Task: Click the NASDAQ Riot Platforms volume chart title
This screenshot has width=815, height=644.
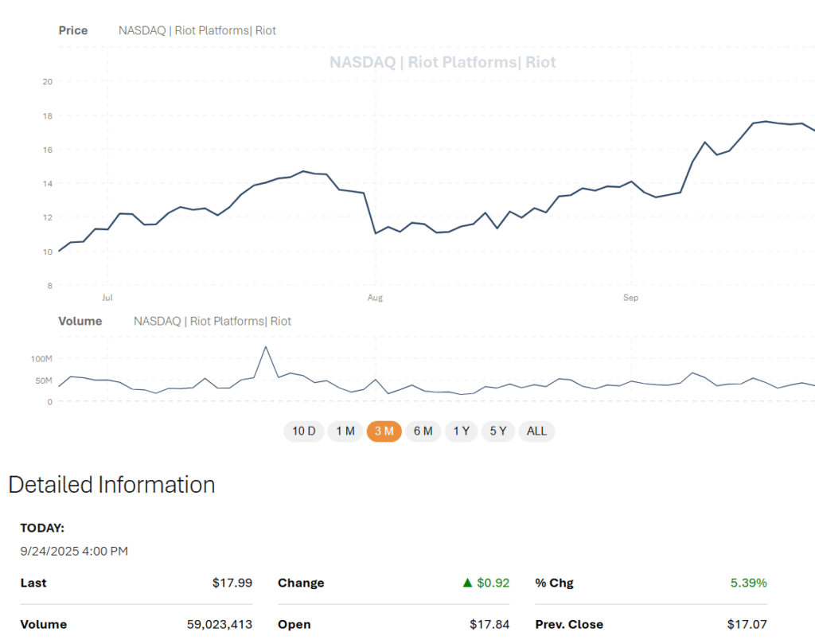Action: (x=212, y=321)
